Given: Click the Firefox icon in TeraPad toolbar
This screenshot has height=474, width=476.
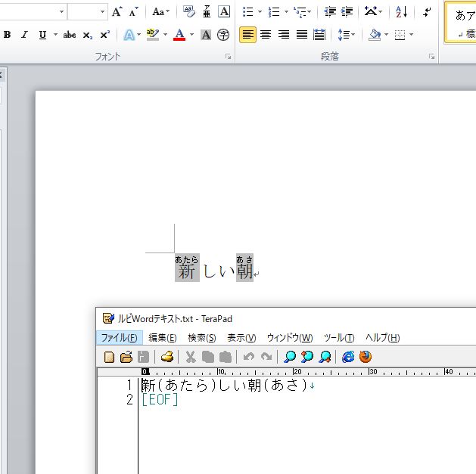Looking at the screenshot, I should (x=366, y=357).
